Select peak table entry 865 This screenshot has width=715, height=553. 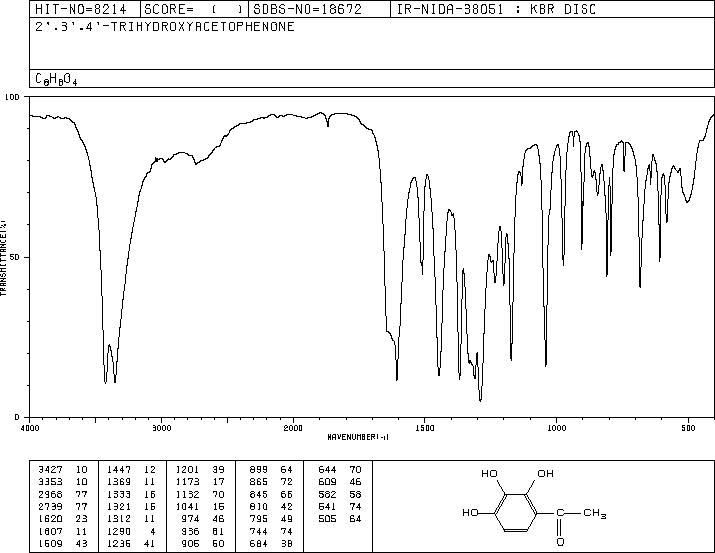pyautogui.click(x=259, y=482)
